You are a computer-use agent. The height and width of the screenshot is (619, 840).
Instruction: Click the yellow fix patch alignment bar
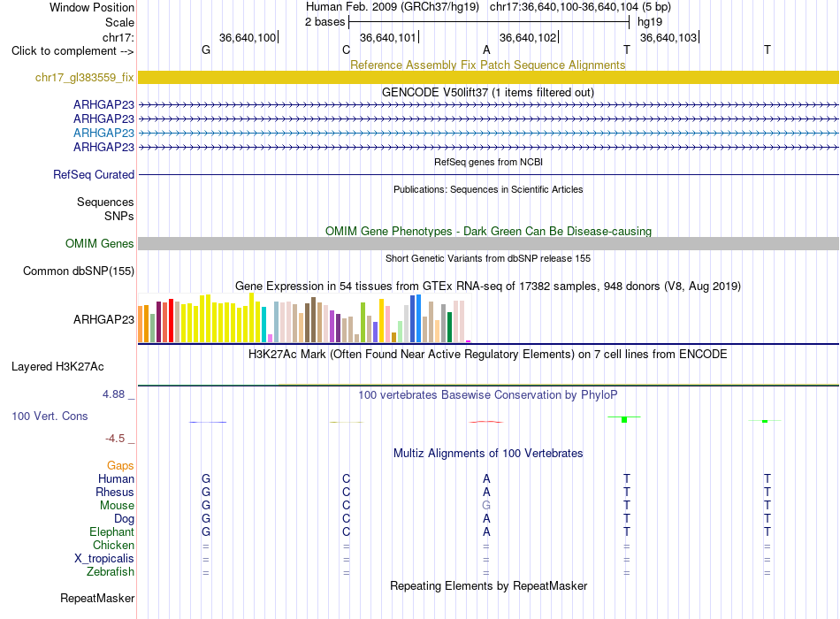click(488, 78)
